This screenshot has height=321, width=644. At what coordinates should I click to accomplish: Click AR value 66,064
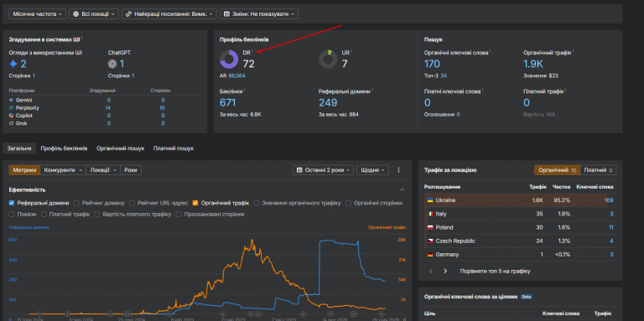point(237,76)
